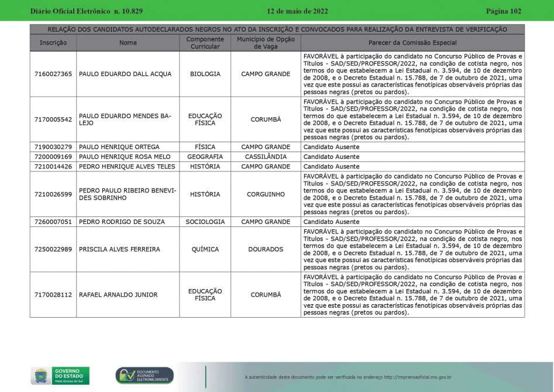Viewport: 554px width, 392px height.
Task: Click the name Priscila Alves Ferreira
Action: (x=119, y=249)
